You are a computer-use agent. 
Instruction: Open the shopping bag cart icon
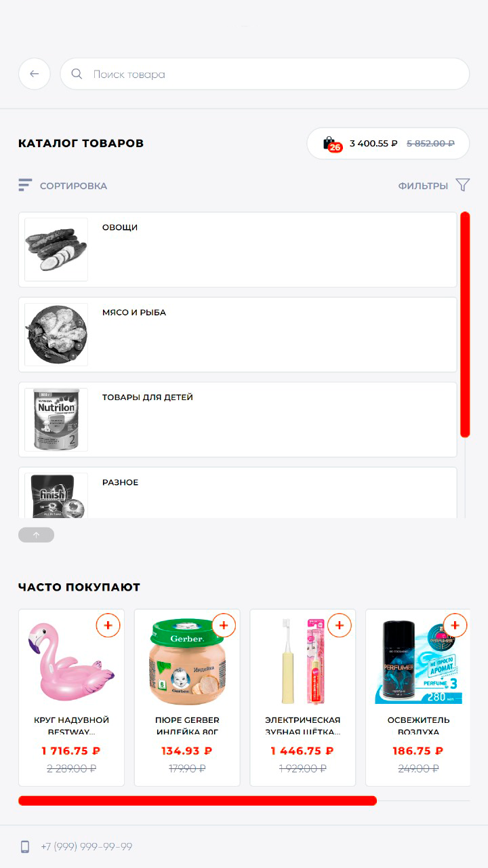click(x=331, y=144)
